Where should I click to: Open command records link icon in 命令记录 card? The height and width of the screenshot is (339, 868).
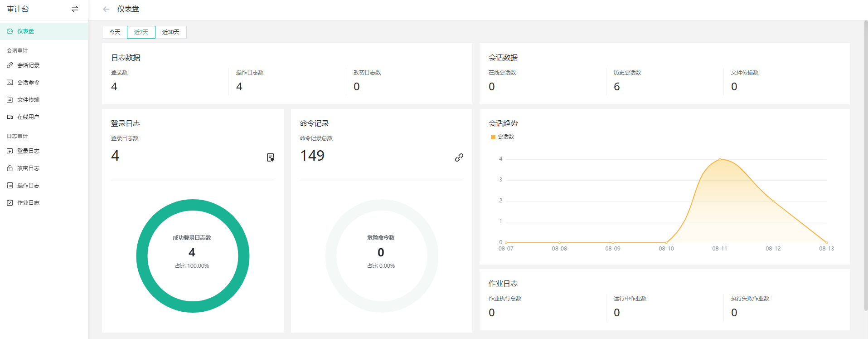pyautogui.click(x=459, y=157)
